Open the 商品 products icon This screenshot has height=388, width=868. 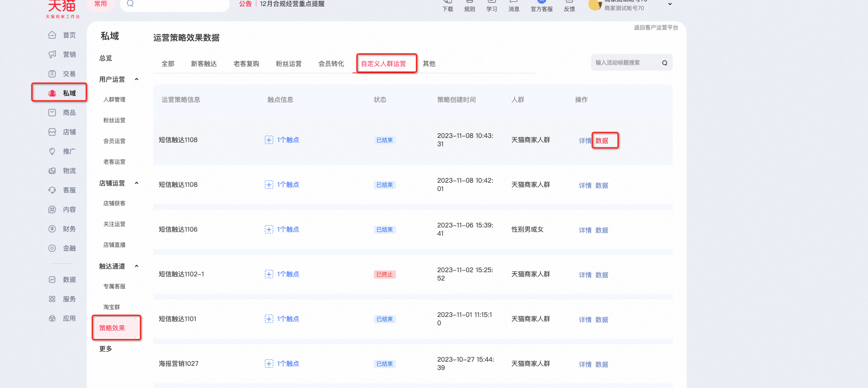(52, 113)
